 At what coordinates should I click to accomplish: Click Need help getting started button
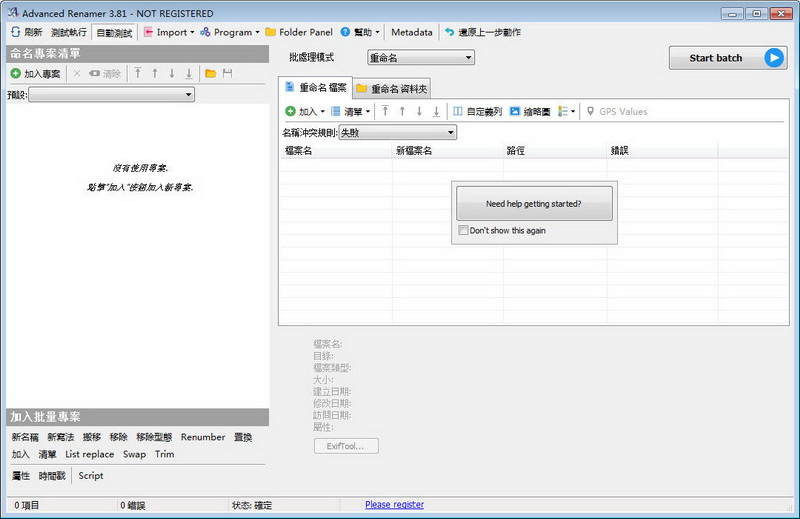(x=534, y=204)
